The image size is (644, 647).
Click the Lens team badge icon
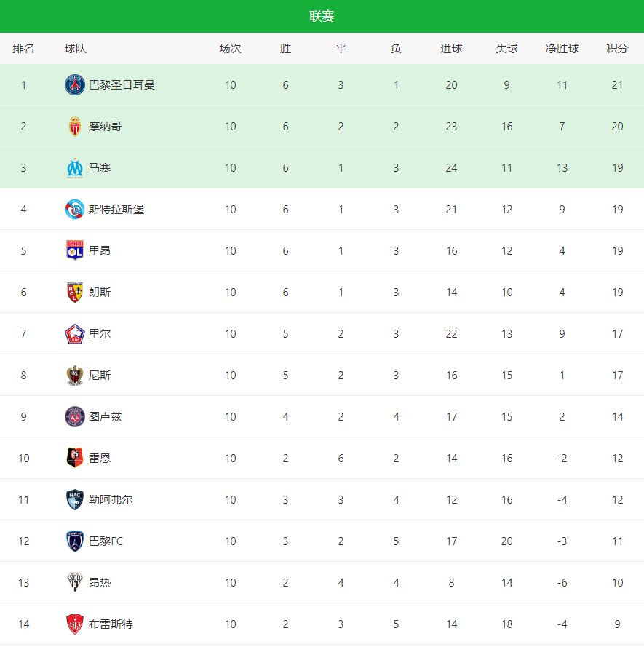tap(75, 293)
